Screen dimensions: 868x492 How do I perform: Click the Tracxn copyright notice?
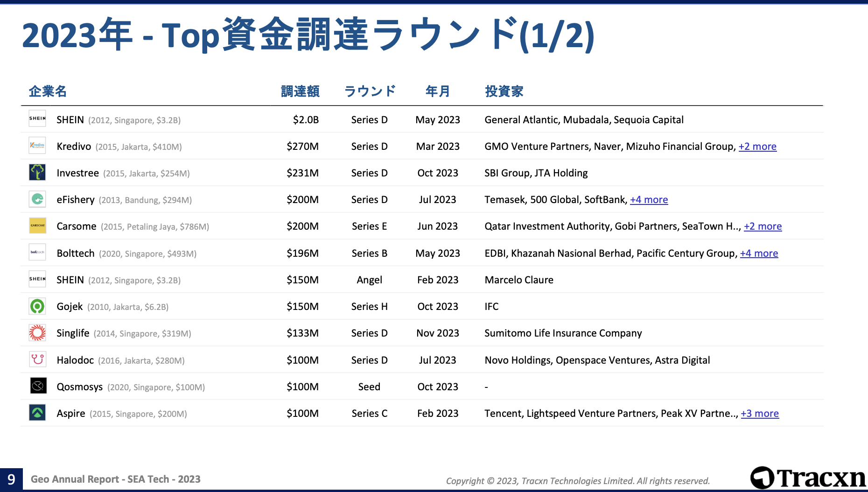click(x=578, y=481)
